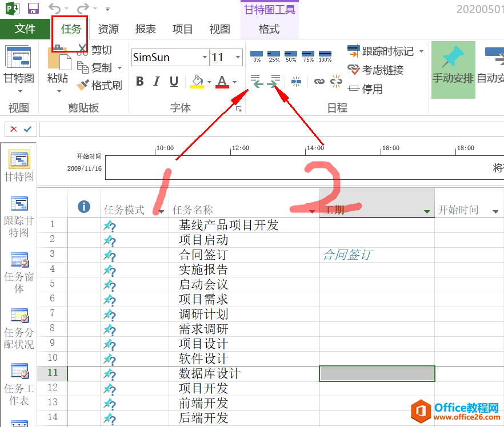This screenshot has height=427, width=504.
Task: Expand the font size dropdown
Action: click(237, 57)
